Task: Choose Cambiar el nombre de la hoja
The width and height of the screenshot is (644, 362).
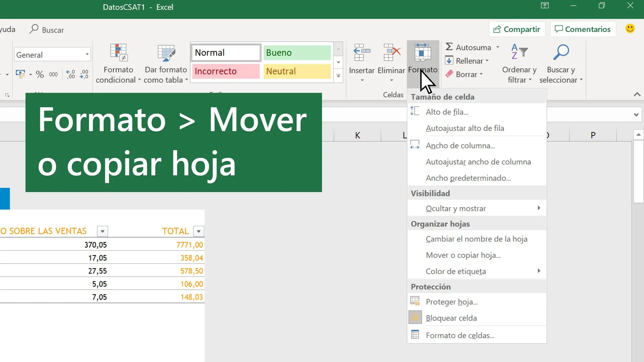Action: pos(476,239)
